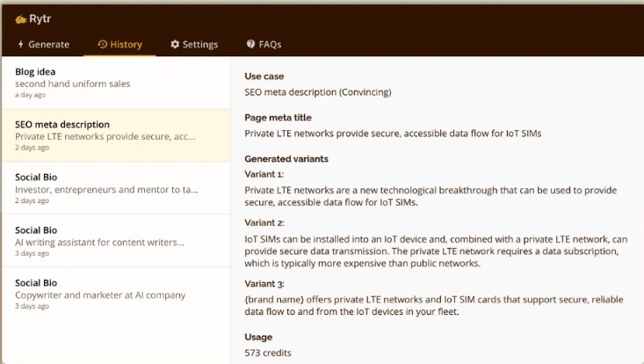Open the History tab
The height and width of the screenshot is (364, 644).
(x=119, y=44)
